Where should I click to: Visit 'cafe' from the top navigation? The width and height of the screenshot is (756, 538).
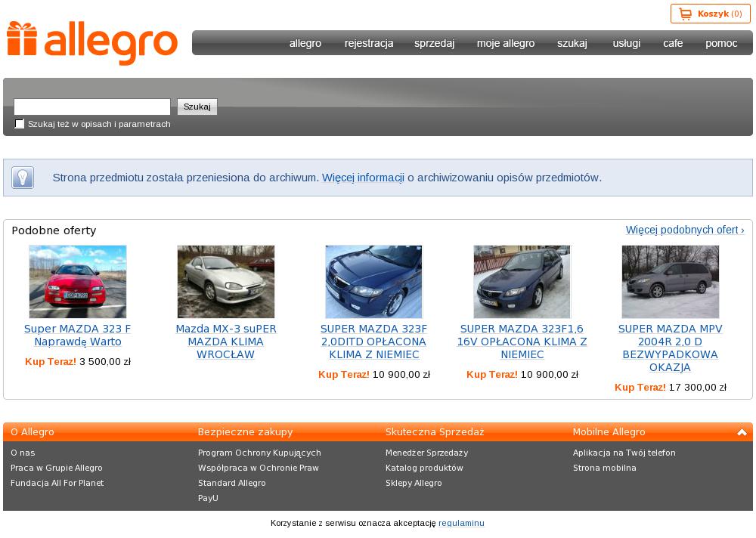coord(673,43)
